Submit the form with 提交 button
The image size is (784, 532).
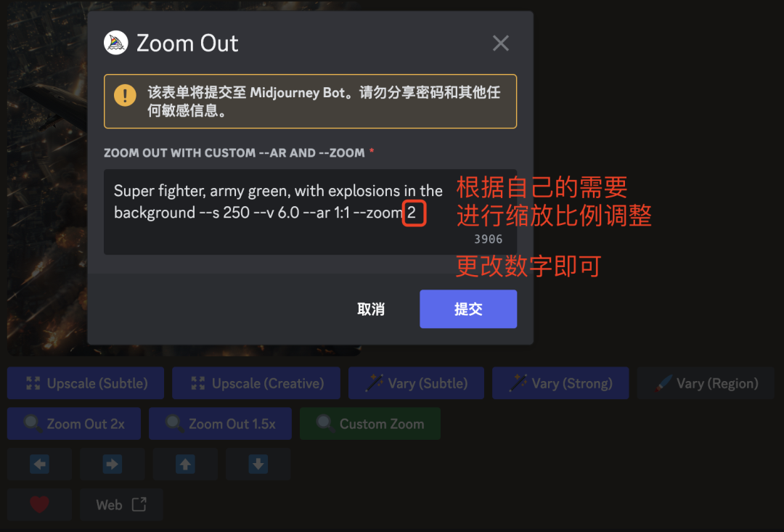click(468, 309)
